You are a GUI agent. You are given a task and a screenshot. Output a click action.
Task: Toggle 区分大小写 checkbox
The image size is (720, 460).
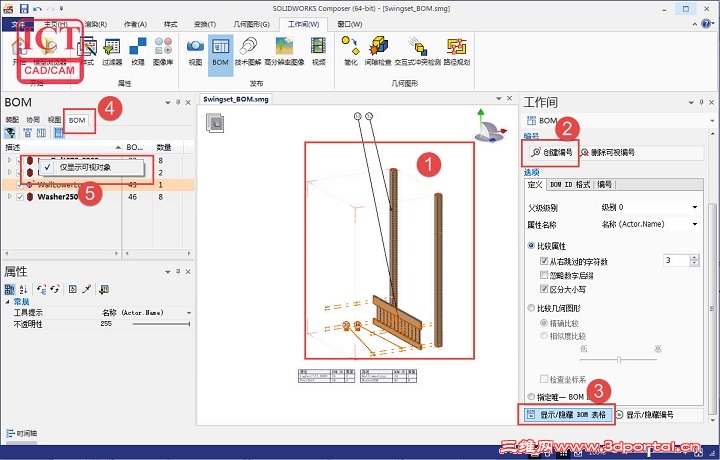(x=544, y=289)
